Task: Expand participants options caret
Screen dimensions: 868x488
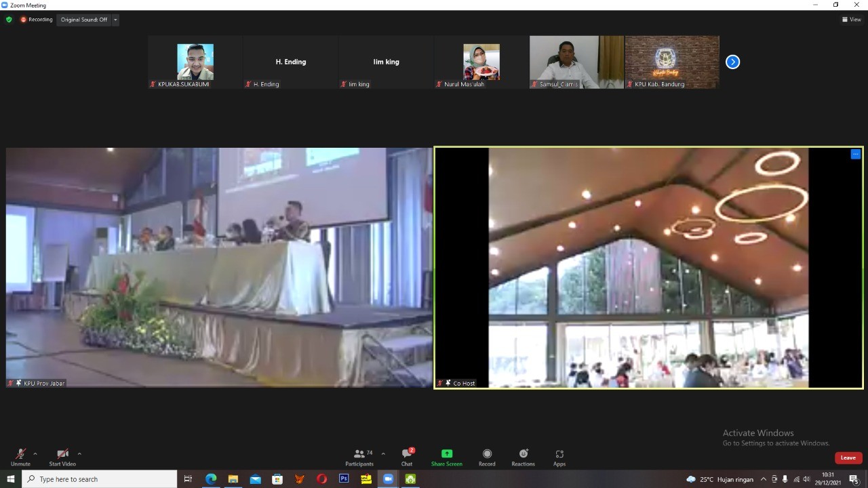Action: [383, 454]
